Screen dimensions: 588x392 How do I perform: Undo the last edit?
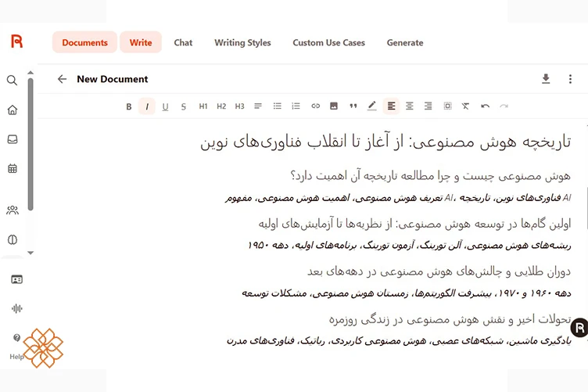pyautogui.click(x=486, y=106)
